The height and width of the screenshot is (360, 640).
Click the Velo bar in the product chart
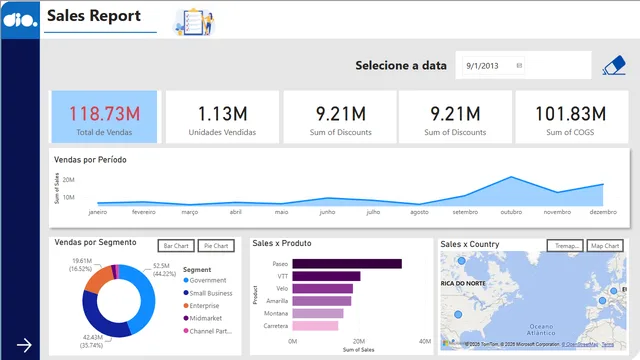(x=322, y=289)
